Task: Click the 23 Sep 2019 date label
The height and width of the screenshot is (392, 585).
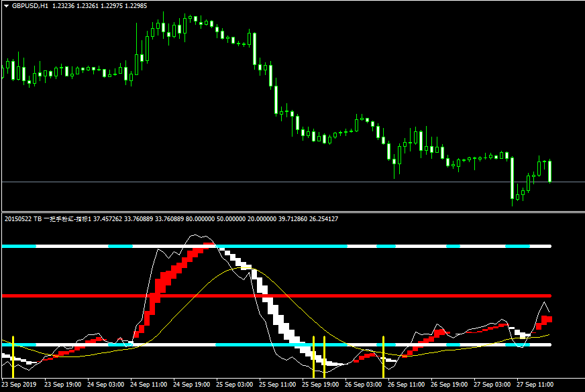Action: 20,385
